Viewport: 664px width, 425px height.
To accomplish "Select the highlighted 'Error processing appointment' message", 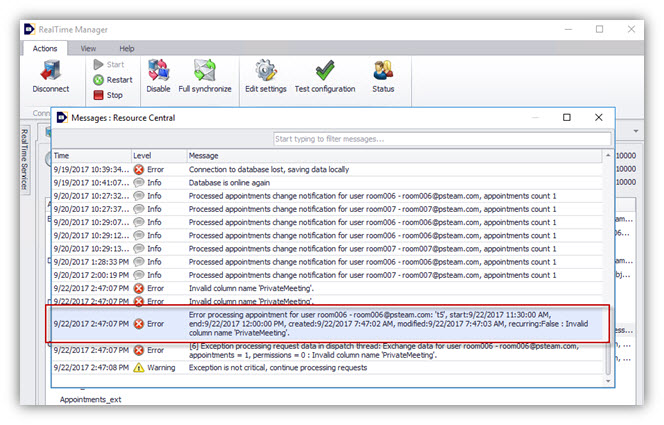I will (388, 324).
